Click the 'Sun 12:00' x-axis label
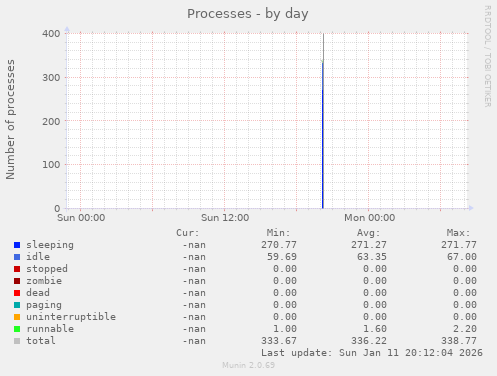 [x=225, y=218]
